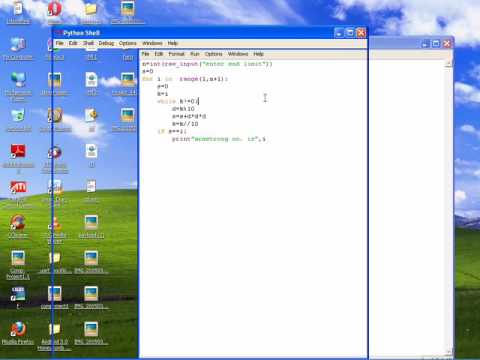Click scroll down arrow in rightmost window
Image resolution: width=480 pixels, height=360 pixels.
448,352
